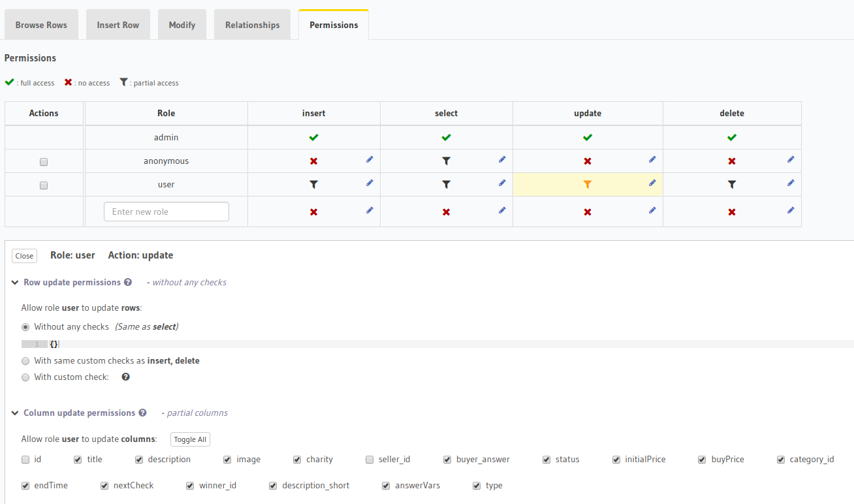Click the 'admin' role cell
Screen dimensions: 854x504
click(166, 137)
